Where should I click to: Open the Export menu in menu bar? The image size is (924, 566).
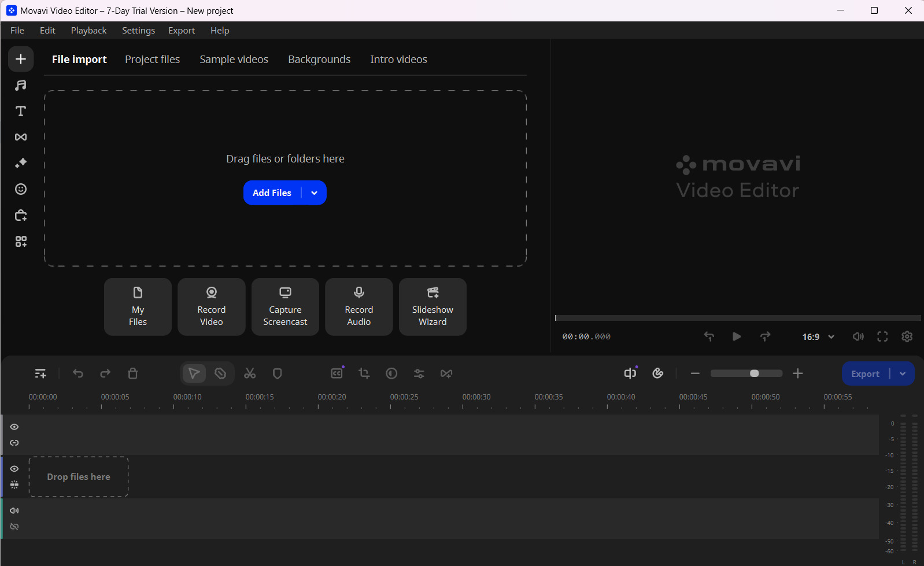182,31
